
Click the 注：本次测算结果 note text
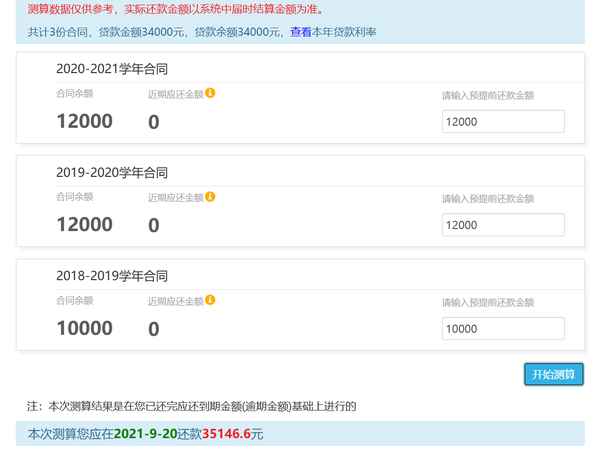pyautogui.click(x=191, y=406)
